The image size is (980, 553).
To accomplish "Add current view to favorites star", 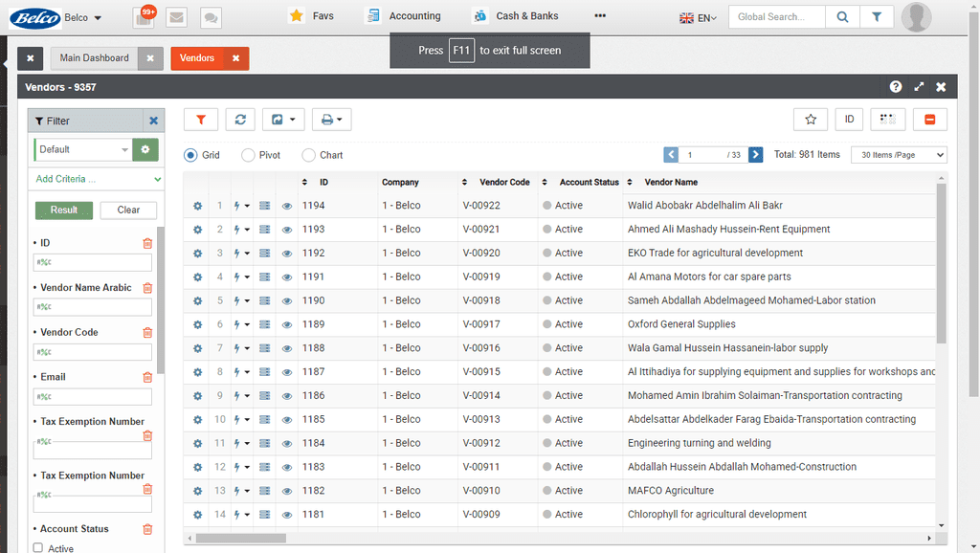I will click(811, 120).
